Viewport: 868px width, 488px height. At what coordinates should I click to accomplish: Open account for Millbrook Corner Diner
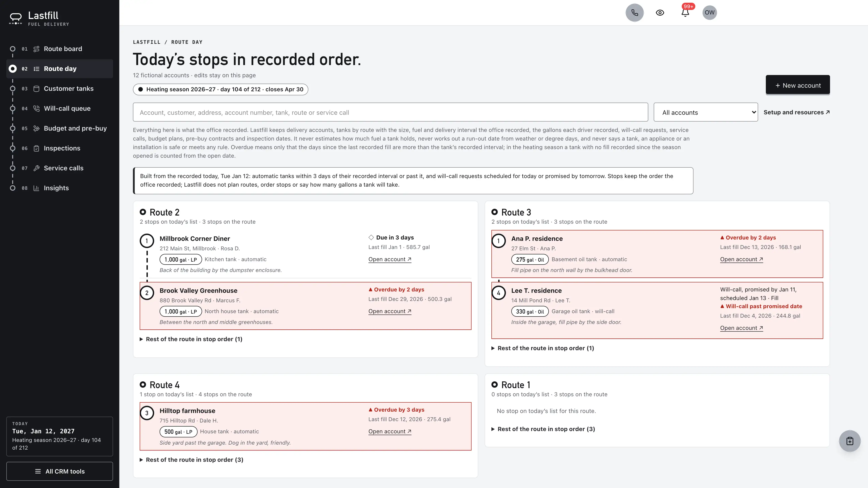[x=390, y=259]
